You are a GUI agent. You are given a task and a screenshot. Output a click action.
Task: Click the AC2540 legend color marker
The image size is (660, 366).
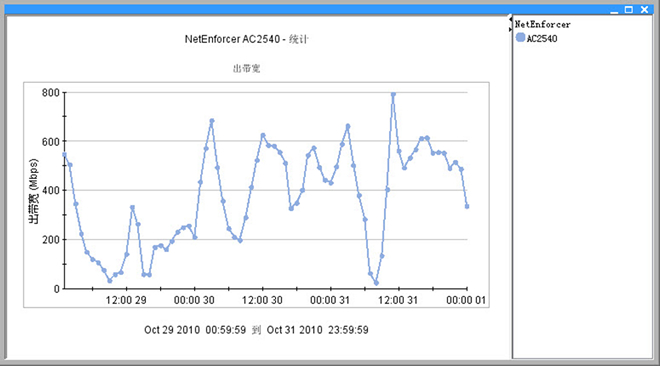click(x=521, y=37)
